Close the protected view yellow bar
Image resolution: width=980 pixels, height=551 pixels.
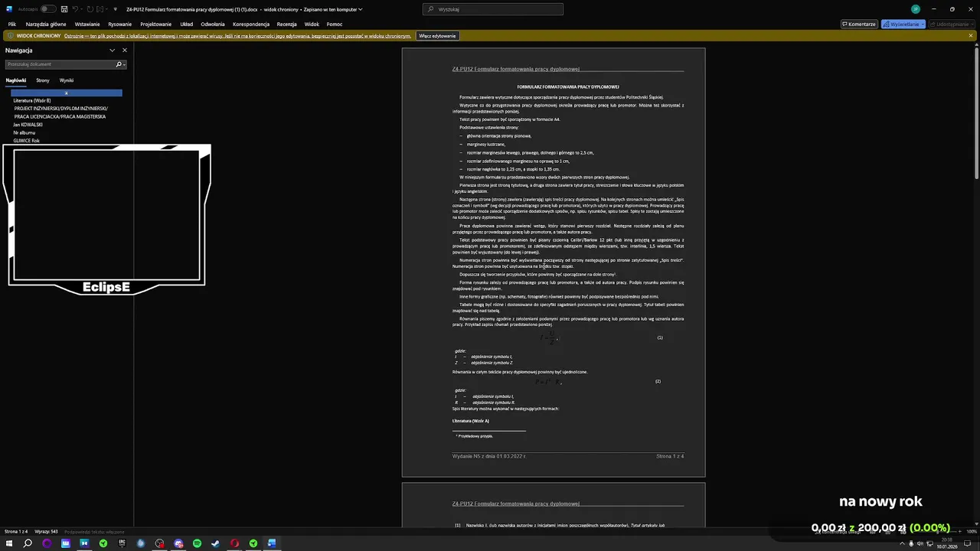pyautogui.click(x=971, y=36)
